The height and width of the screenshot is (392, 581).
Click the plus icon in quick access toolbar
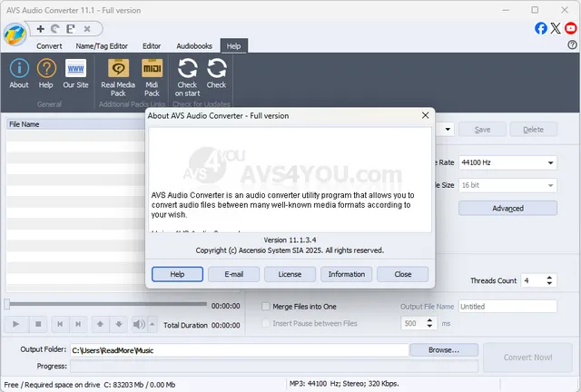coord(41,28)
